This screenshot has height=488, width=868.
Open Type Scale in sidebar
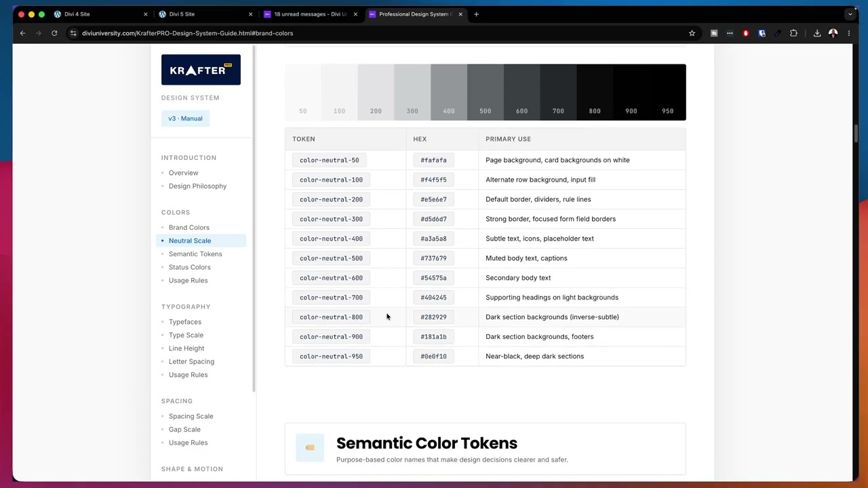pyautogui.click(x=186, y=335)
